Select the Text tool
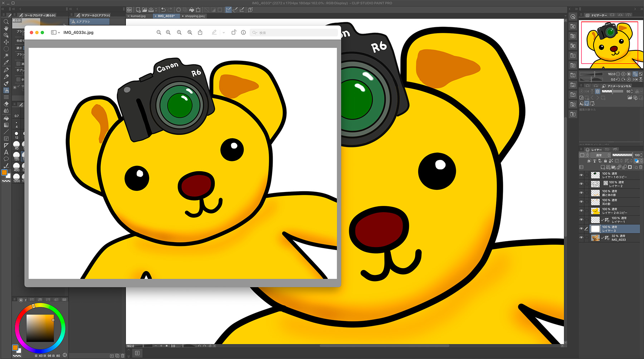The height and width of the screenshot is (359, 644). click(6, 152)
